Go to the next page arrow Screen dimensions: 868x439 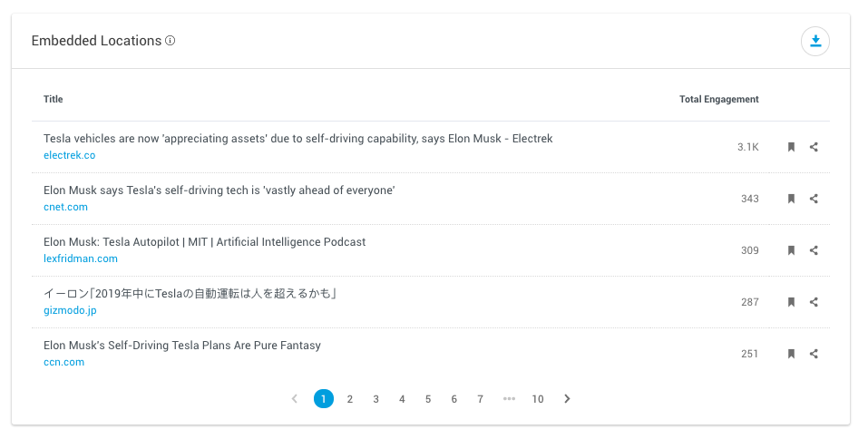click(x=567, y=399)
